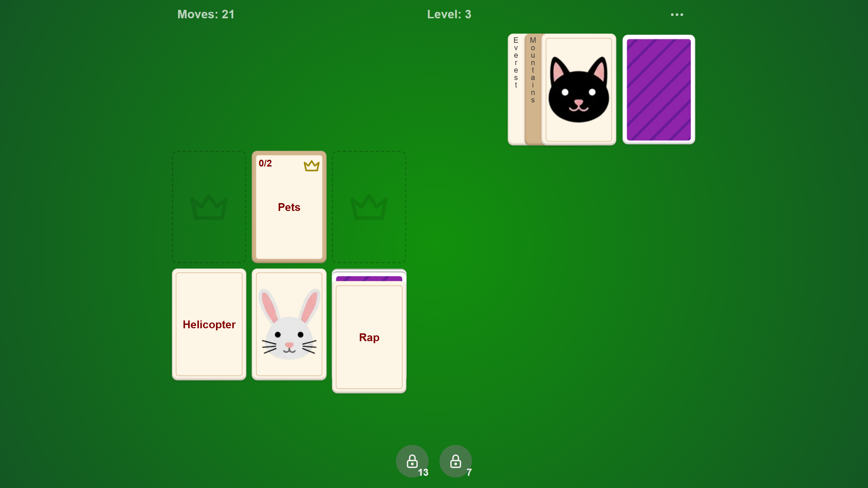868x488 pixels.
Task: Pick the white rabbit card
Action: [x=289, y=324]
